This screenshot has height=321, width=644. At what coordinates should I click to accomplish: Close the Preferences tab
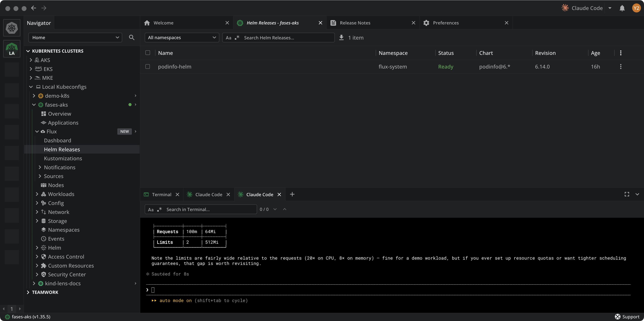coord(506,23)
